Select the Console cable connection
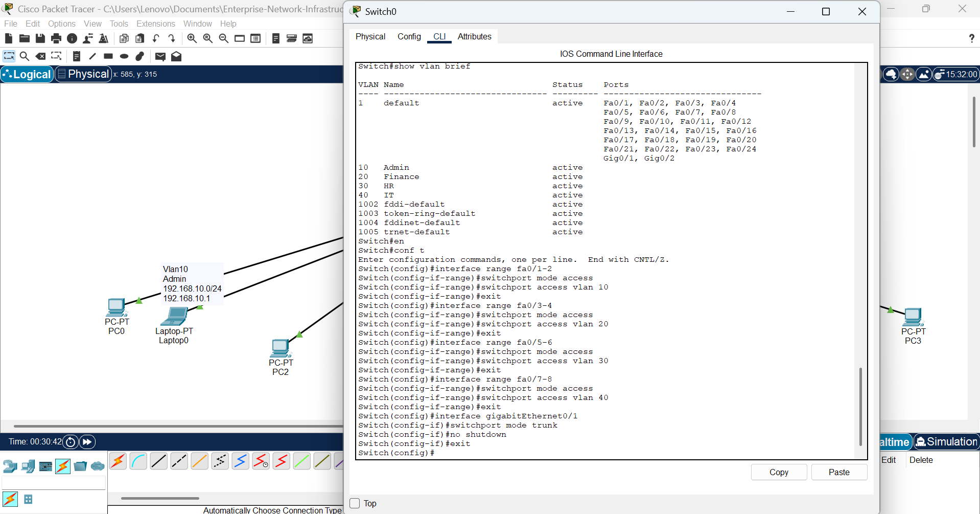Screen dimensions: 980x514 (138, 461)
